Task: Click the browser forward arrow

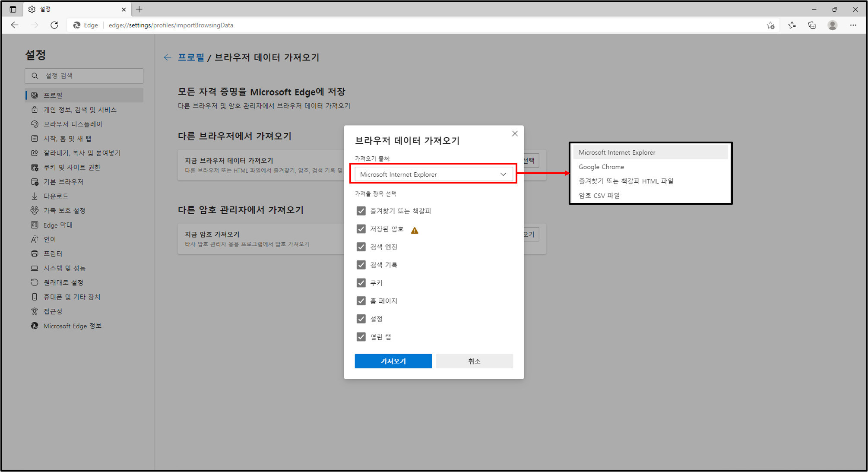Action: 35,25
